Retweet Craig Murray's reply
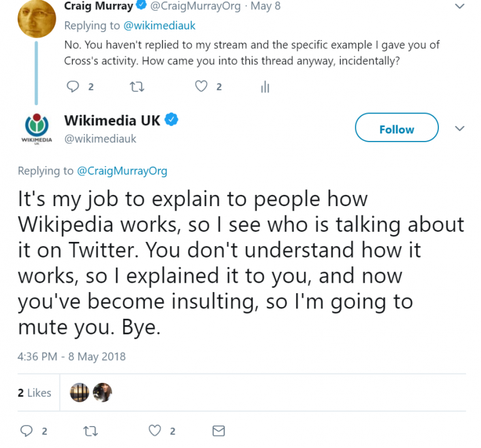481x448 pixels. click(136, 87)
